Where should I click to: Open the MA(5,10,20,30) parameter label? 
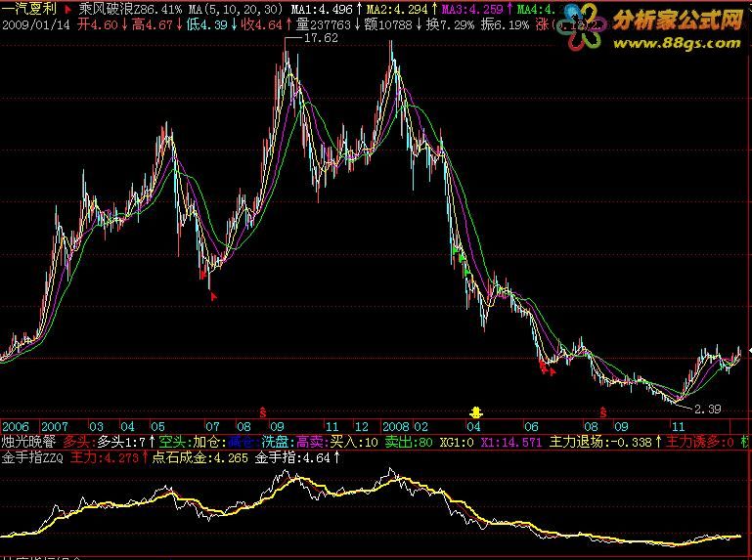(236, 9)
